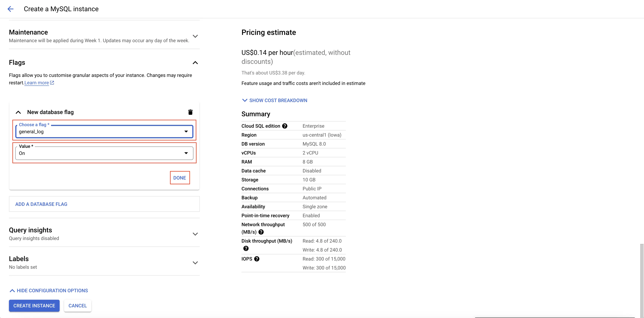Delete the new database flag with trash icon
This screenshot has height=318, width=644.
(x=190, y=112)
